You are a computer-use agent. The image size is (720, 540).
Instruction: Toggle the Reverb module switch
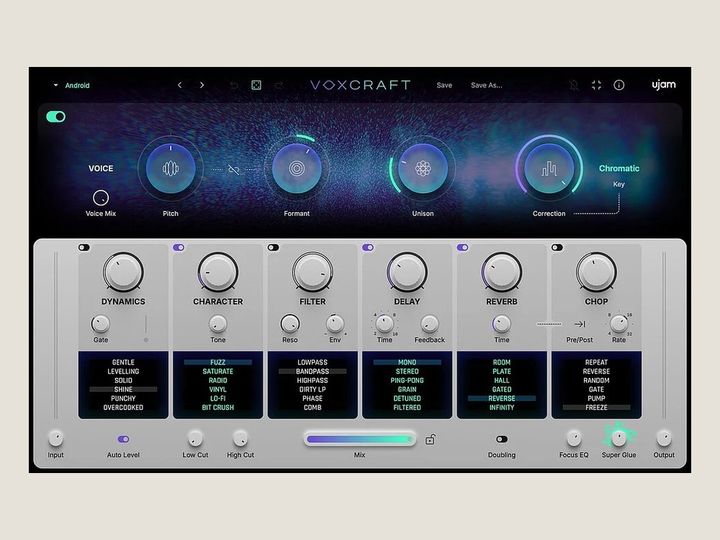(x=462, y=248)
